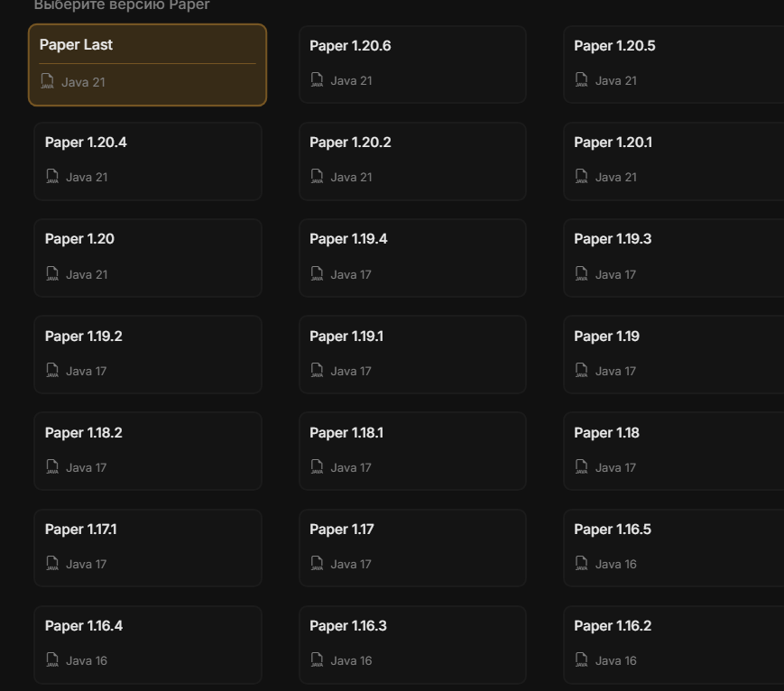The image size is (784, 691).
Task: Click the Java icon in Paper 1.20.4 card
Action: click(52, 176)
